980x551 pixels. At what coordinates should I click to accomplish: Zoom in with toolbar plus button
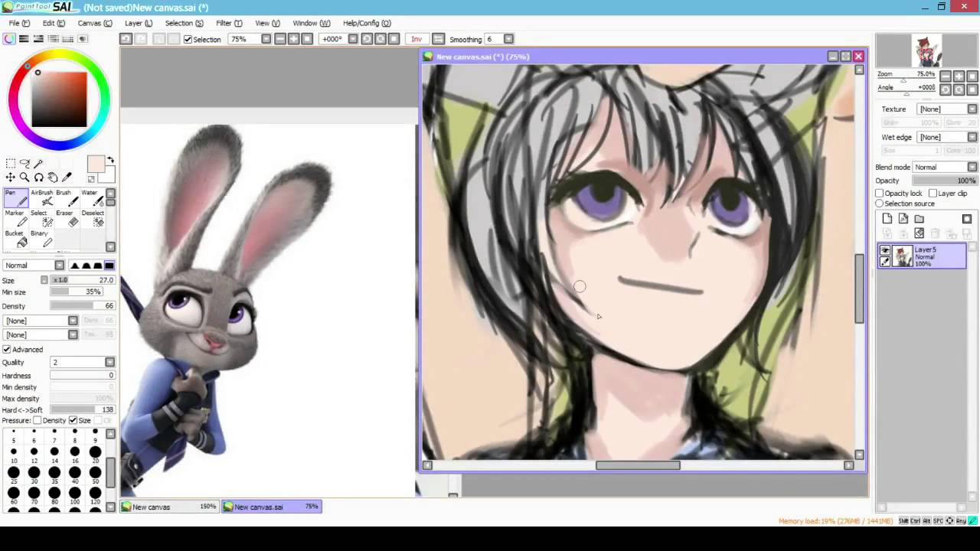click(x=294, y=39)
